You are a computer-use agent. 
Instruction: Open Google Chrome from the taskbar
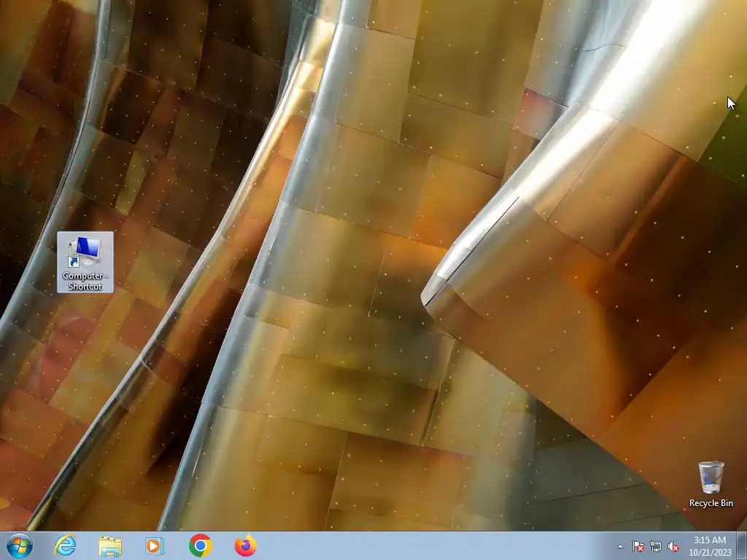click(x=201, y=545)
